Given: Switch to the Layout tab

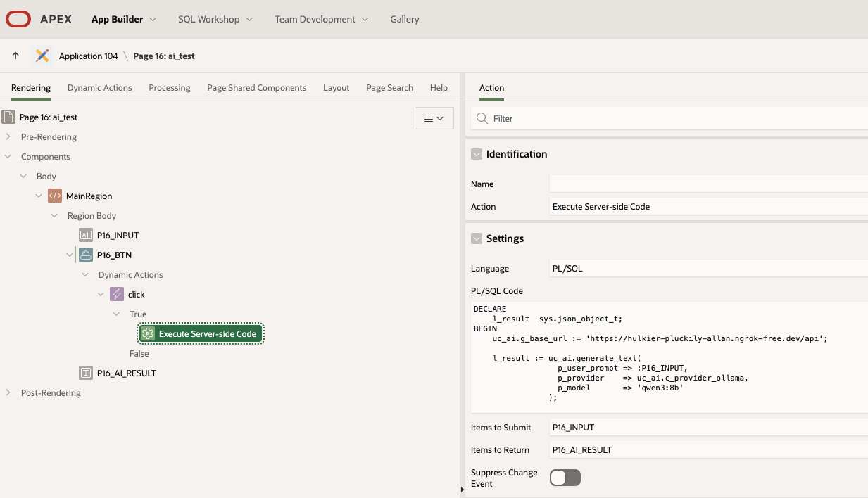Looking at the screenshot, I should [x=336, y=88].
